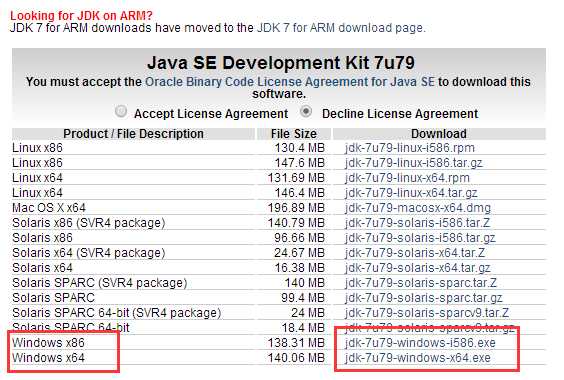This screenshot has height=380, width=564.
Task: Download jdk-7u79-solaris-sparc.tar.gz
Action: [424, 298]
